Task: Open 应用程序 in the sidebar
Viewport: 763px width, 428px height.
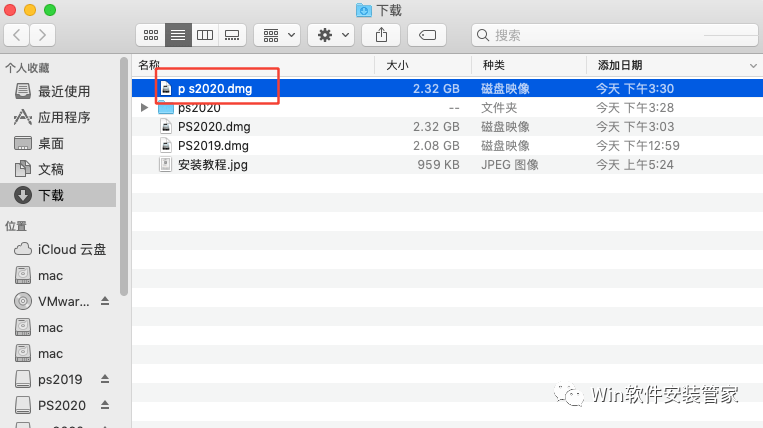Action: (58, 117)
